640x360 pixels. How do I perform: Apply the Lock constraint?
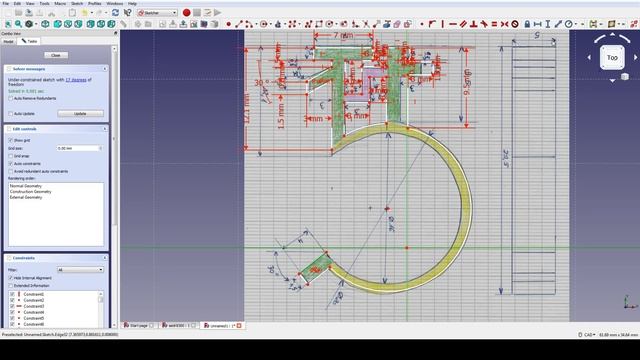click(x=527, y=24)
